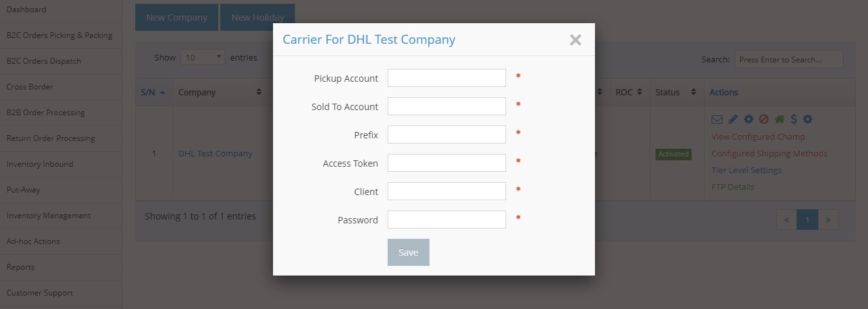This screenshot has width=868, height=309.
Task: Open B2B Order Processing menu
Action: coord(61,113)
